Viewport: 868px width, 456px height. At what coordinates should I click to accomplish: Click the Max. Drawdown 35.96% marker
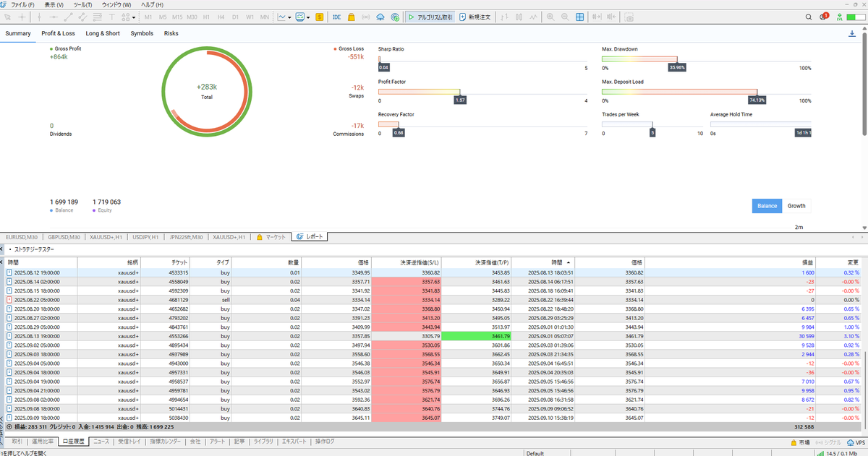click(677, 67)
